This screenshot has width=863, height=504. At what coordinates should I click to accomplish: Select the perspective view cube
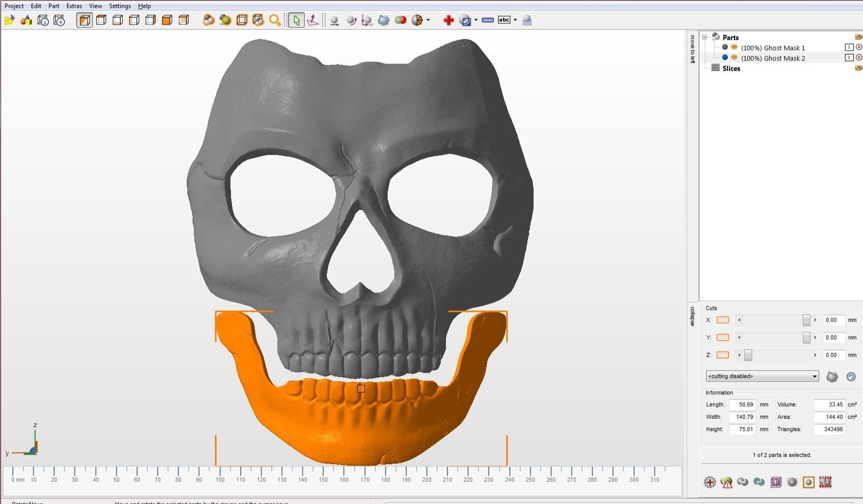click(x=85, y=20)
